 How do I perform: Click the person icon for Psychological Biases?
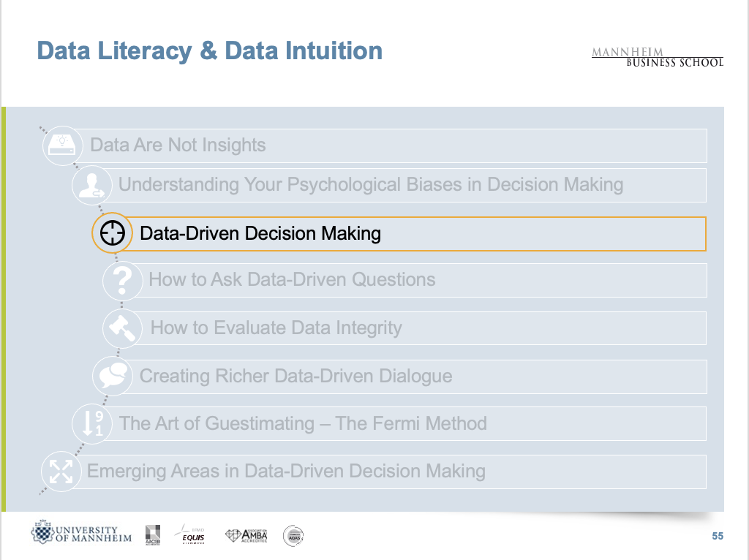coord(92,185)
